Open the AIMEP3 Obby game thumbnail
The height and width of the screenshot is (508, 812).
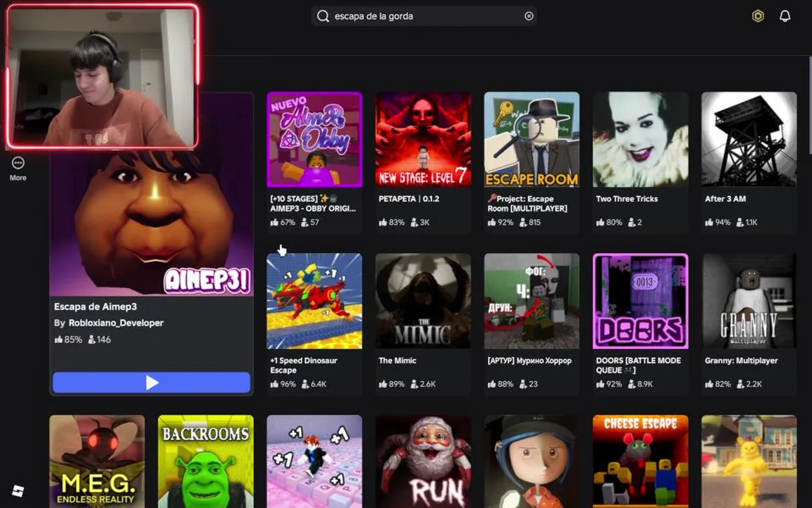[314, 140]
